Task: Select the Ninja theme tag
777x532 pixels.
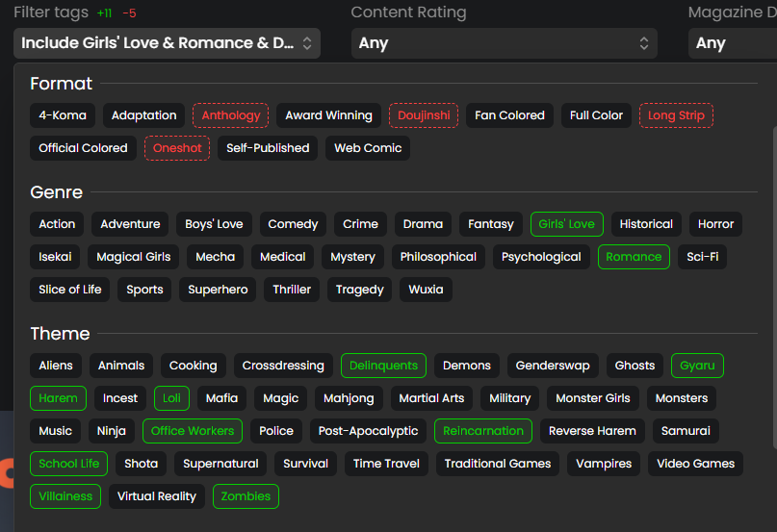Action: click(x=111, y=431)
